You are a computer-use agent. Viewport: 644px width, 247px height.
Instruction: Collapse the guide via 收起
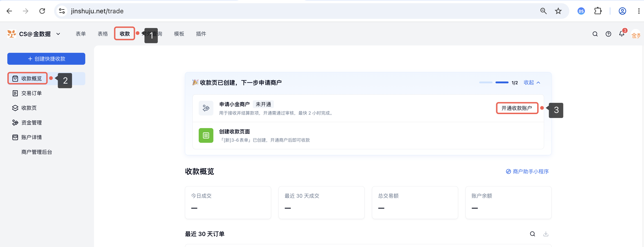(x=532, y=82)
